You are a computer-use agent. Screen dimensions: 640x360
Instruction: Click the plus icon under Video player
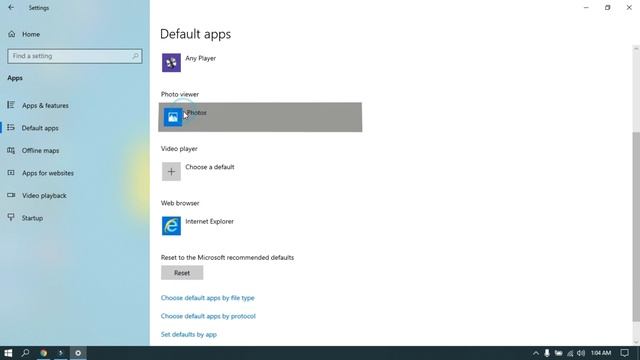171,171
